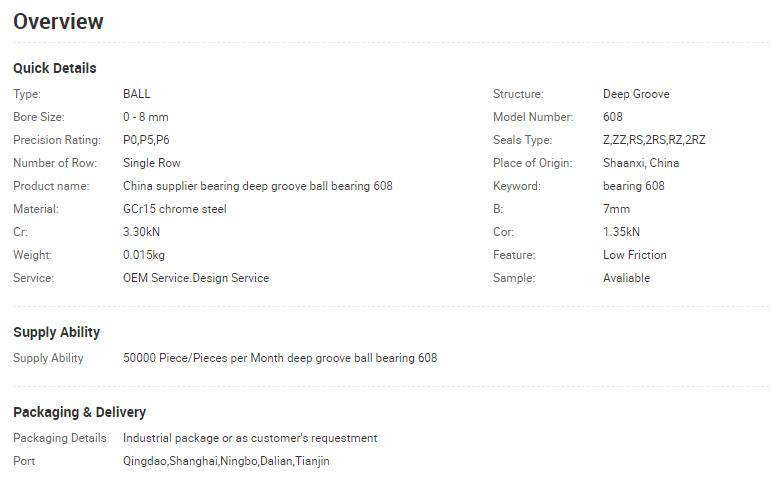Click the seals type Z,ZZ,RS,2RS,RZ,2RZ value
The height and width of the screenshot is (484, 771).
pos(654,140)
